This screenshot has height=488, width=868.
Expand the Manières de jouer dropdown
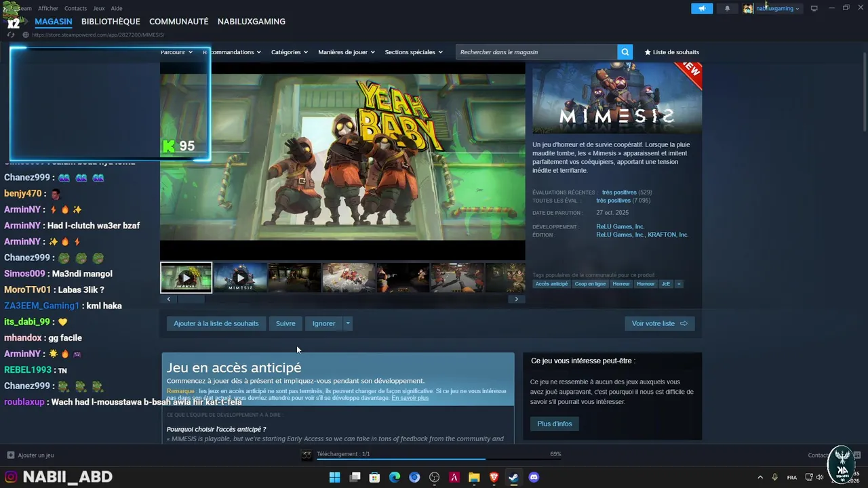346,52
